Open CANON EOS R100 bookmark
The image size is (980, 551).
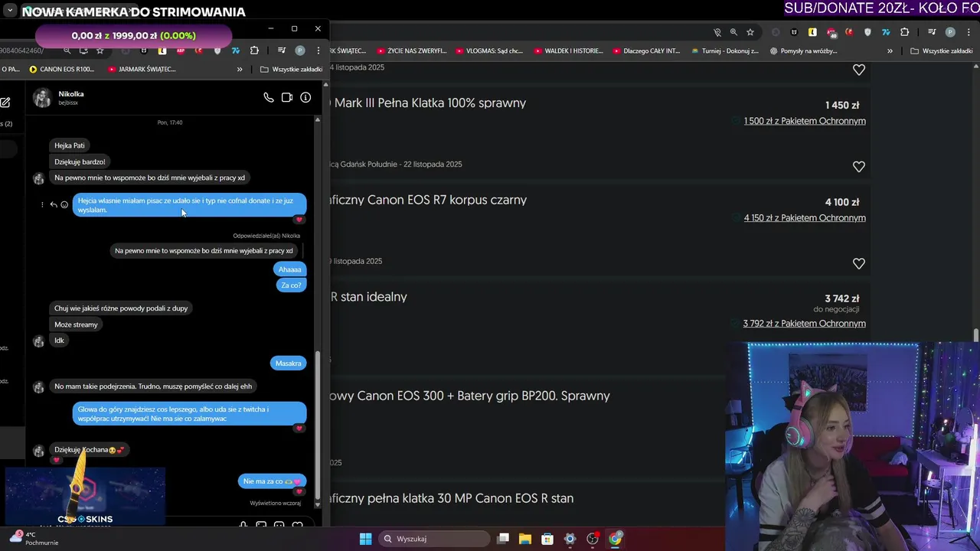(61, 69)
